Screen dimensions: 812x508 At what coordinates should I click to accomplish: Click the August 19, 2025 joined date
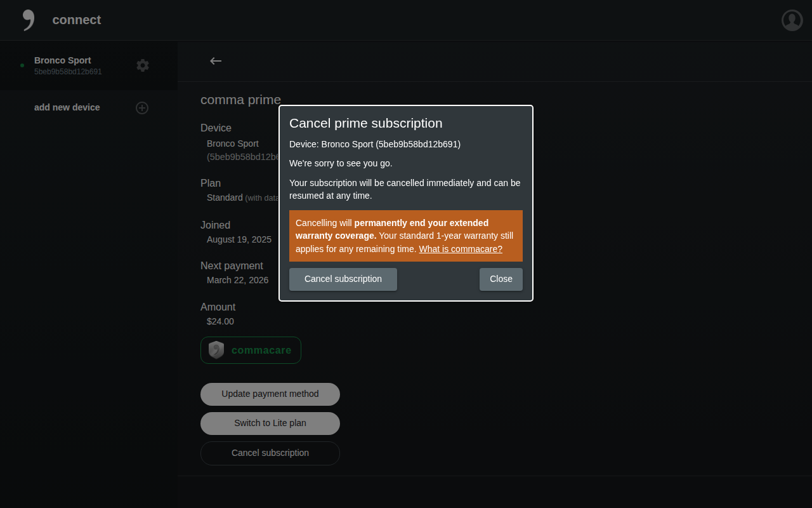click(x=239, y=239)
